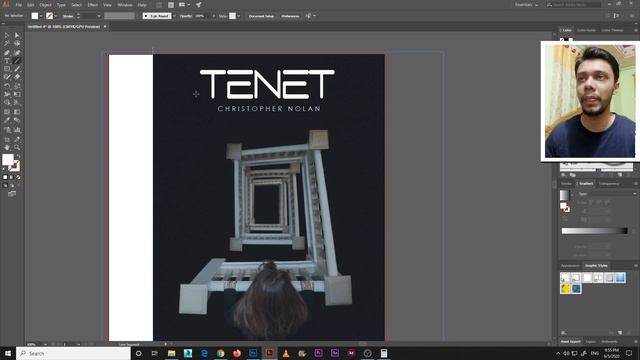
Task: Switch to the Gradient panel tab
Action: 586,184
